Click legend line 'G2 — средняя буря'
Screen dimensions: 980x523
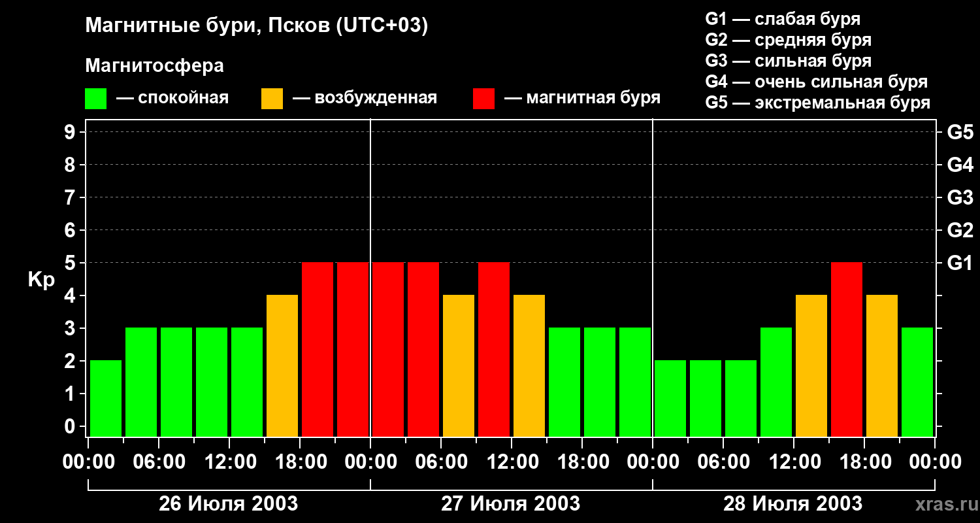pyautogui.click(x=789, y=40)
